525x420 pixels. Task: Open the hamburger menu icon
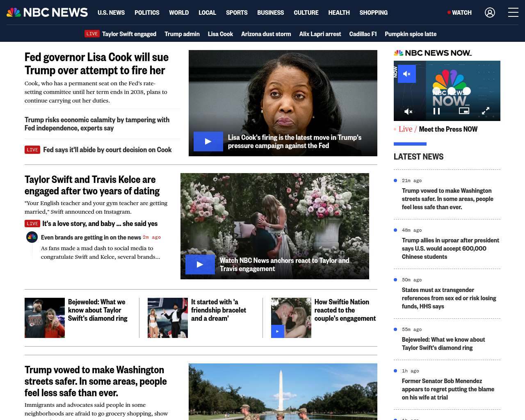513,12
